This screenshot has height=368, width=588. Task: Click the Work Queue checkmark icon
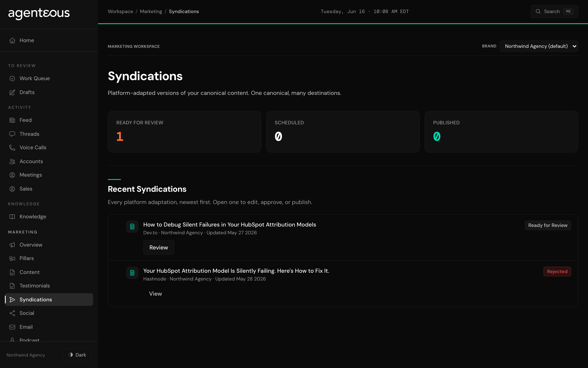pyautogui.click(x=12, y=78)
